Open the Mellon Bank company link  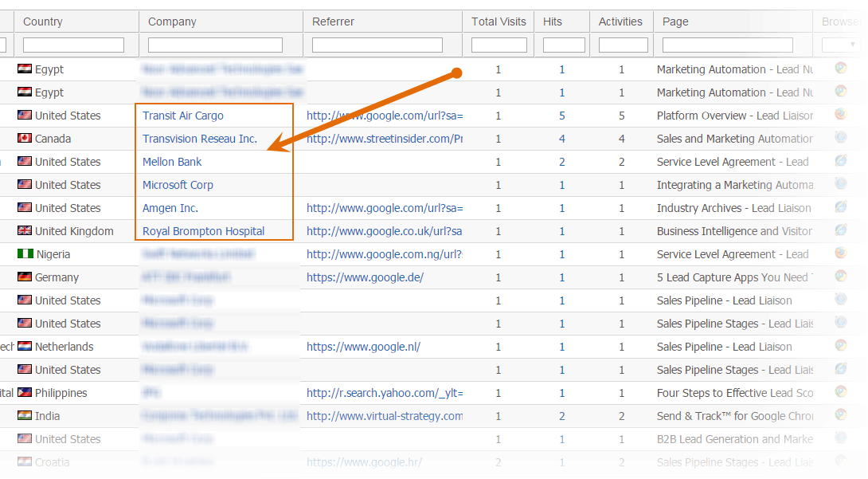pos(172,162)
